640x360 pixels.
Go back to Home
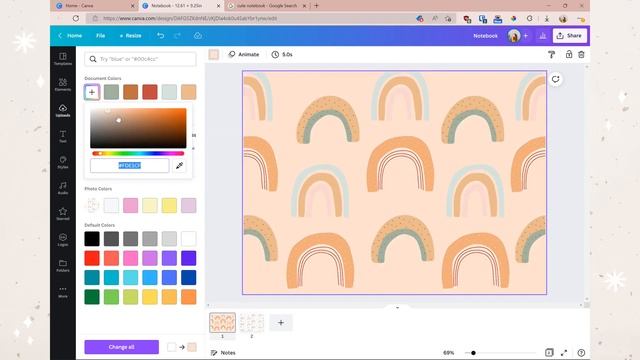70,36
